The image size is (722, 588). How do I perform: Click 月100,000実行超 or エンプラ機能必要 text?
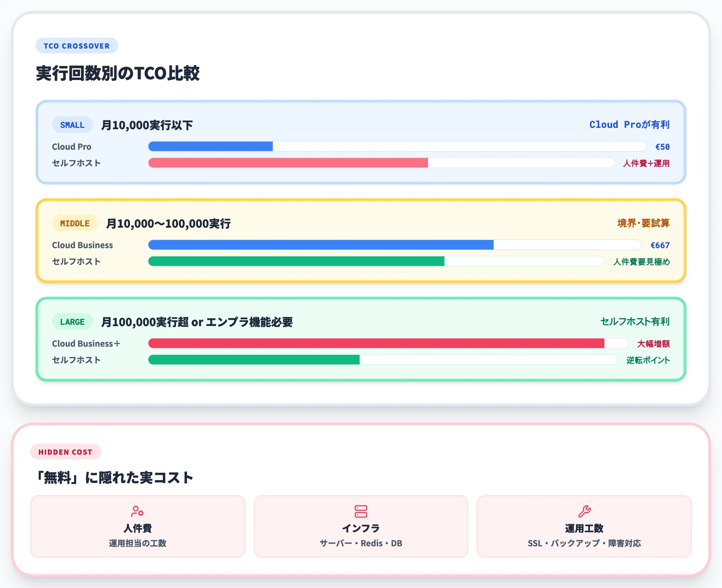[x=197, y=322]
